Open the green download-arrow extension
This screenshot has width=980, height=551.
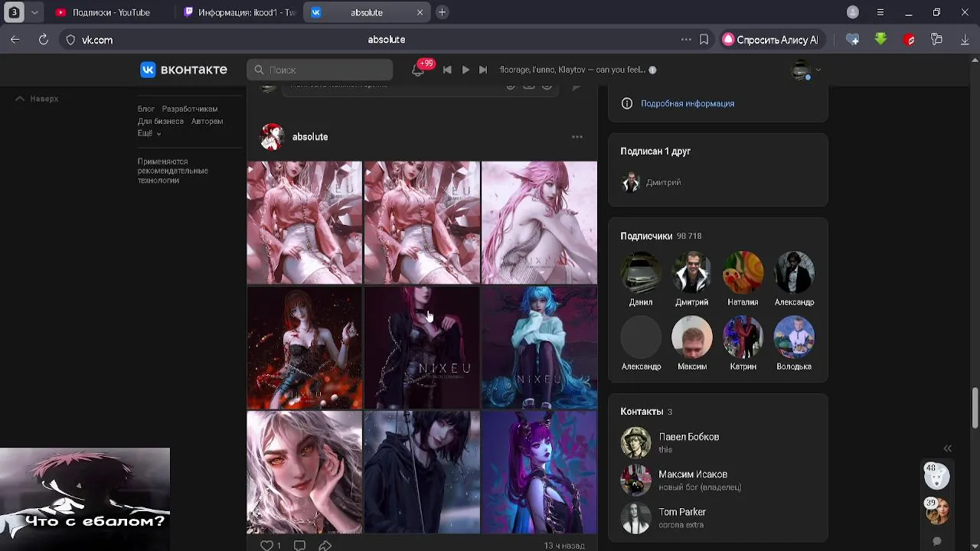(880, 39)
